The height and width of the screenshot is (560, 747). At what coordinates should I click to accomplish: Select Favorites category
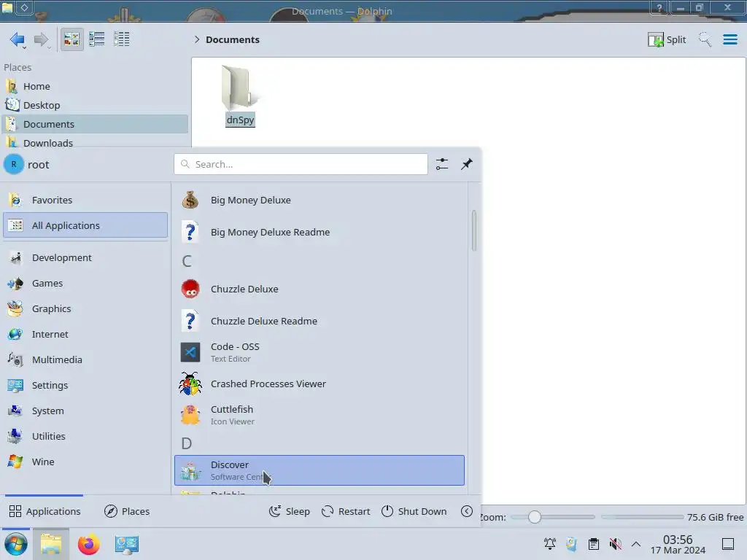click(85, 200)
